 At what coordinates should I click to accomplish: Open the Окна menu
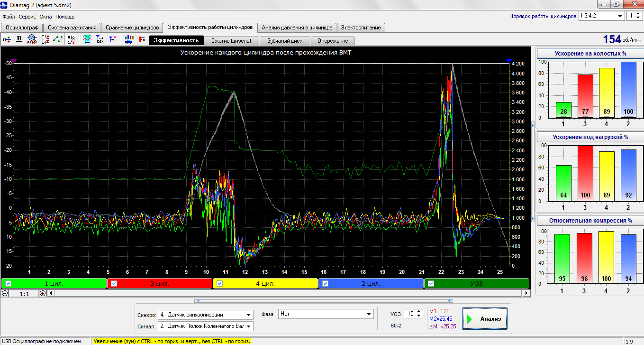coord(46,17)
